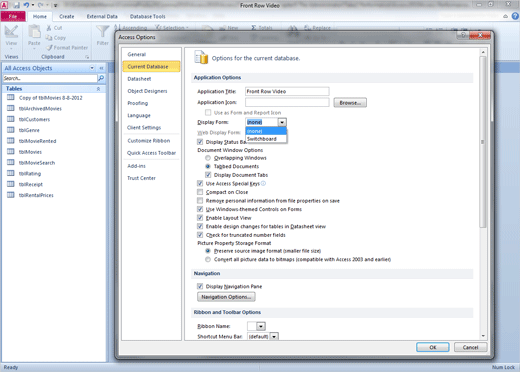Collapse the navigation pane with shutter bar arrows
The height and width of the screenshot is (372, 520).
tap(102, 68)
